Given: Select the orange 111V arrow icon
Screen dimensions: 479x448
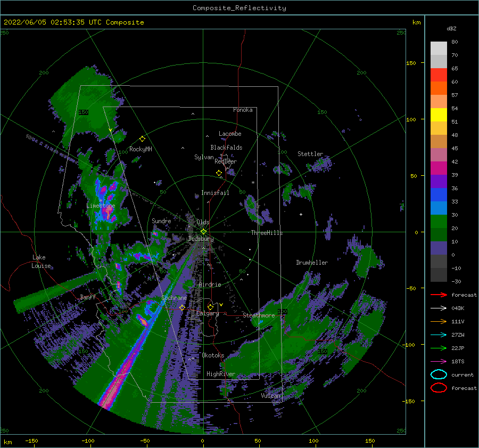Looking at the screenshot, I should pyautogui.click(x=439, y=321).
